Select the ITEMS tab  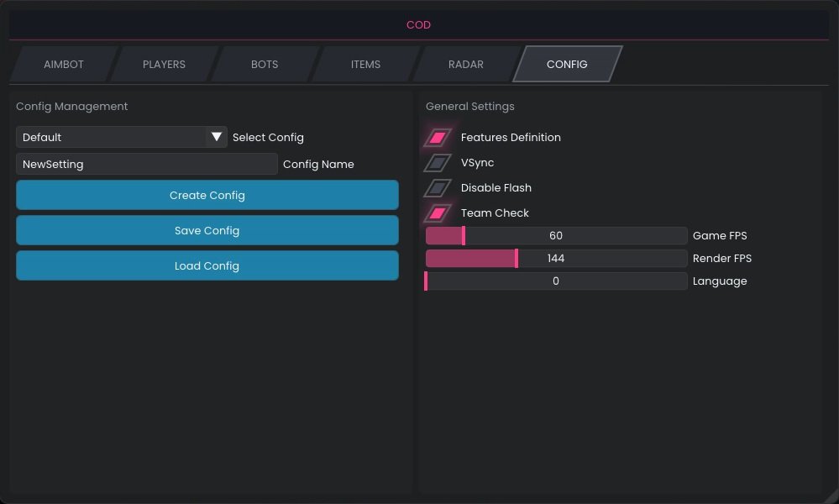click(x=365, y=65)
